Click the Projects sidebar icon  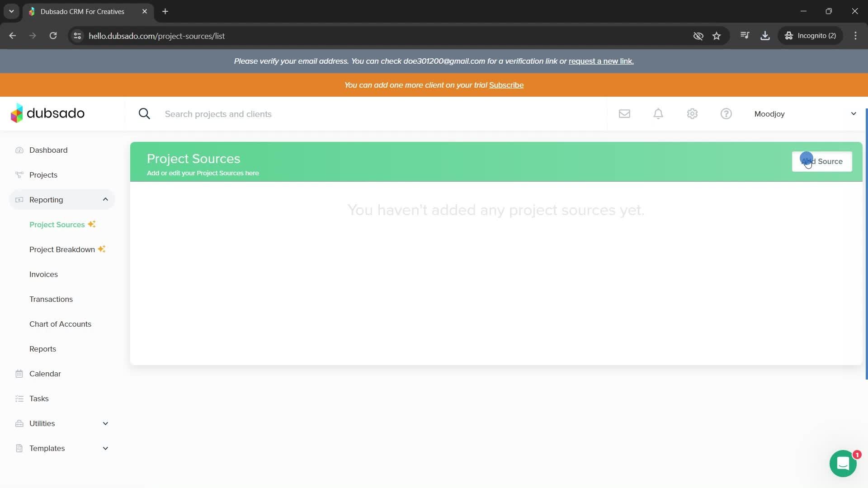(x=19, y=175)
